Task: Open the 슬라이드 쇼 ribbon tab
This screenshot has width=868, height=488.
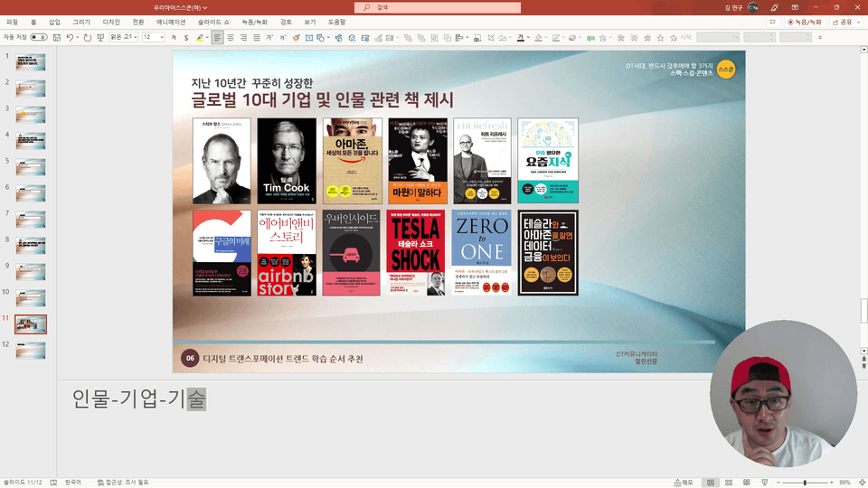Action: (213, 22)
